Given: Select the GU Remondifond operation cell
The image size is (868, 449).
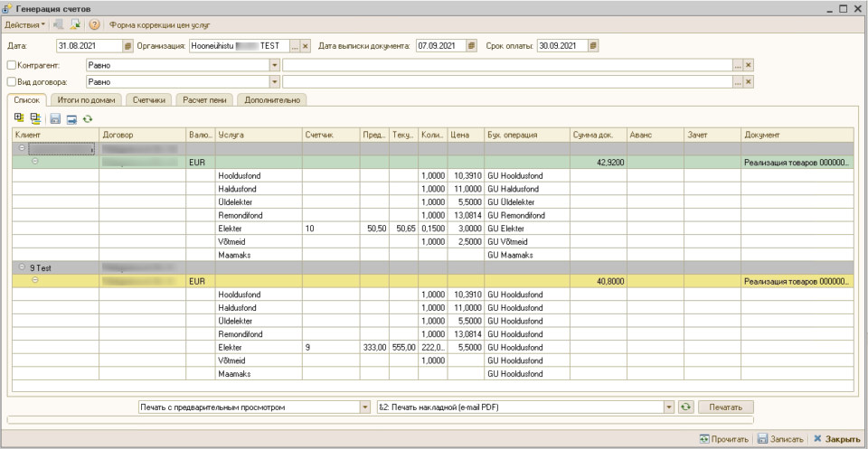Looking at the screenshot, I should tap(527, 215).
